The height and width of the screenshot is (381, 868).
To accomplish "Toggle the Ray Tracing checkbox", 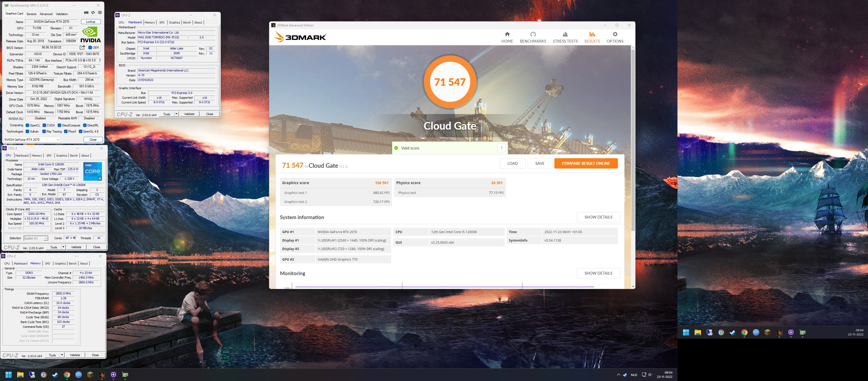I will coord(44,131).
